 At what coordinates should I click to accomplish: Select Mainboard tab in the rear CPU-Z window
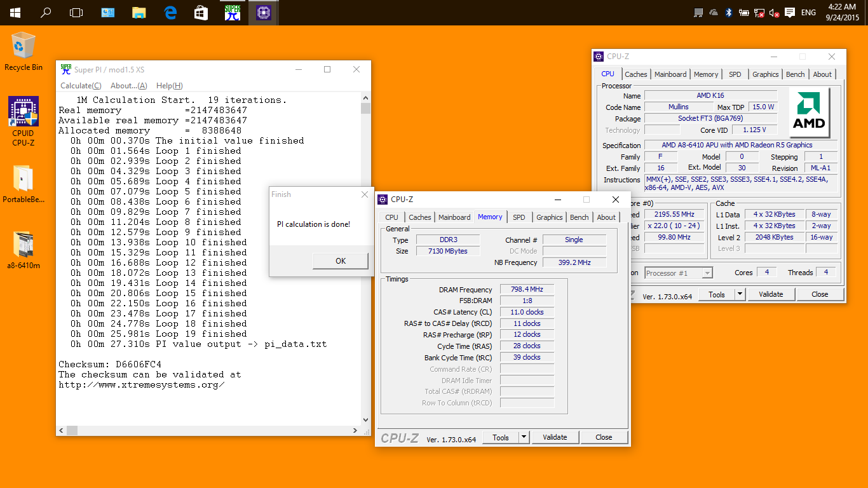click(x=670, y=74)
